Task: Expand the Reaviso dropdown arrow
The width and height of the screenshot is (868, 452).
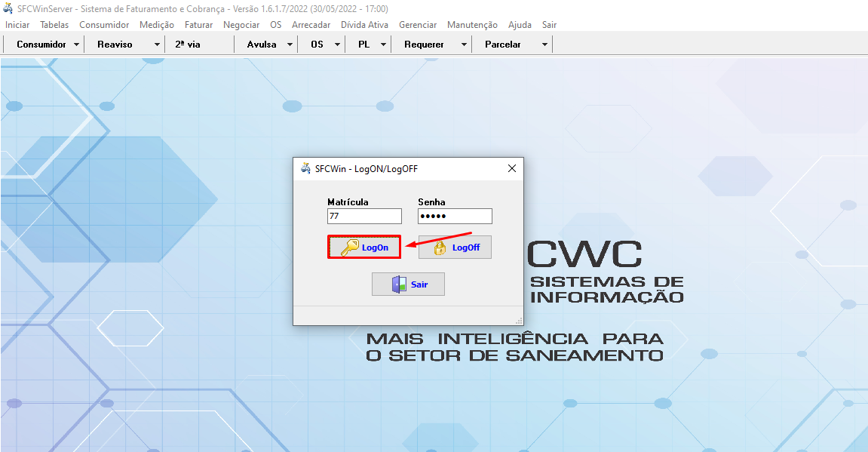Action: [156, 44]
